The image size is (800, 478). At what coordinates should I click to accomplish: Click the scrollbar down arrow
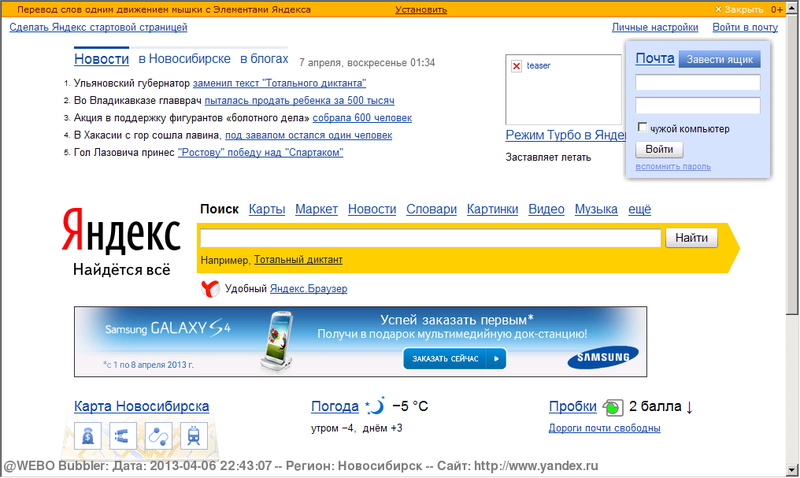coord(792,470)
